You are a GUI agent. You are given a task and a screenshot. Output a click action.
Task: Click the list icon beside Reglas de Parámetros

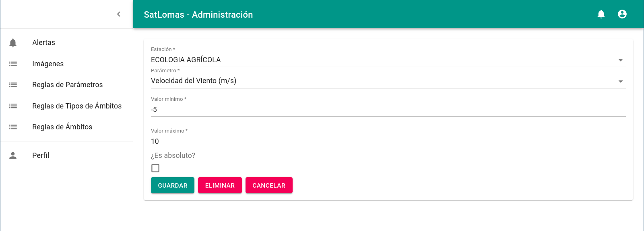click(13, 85)
